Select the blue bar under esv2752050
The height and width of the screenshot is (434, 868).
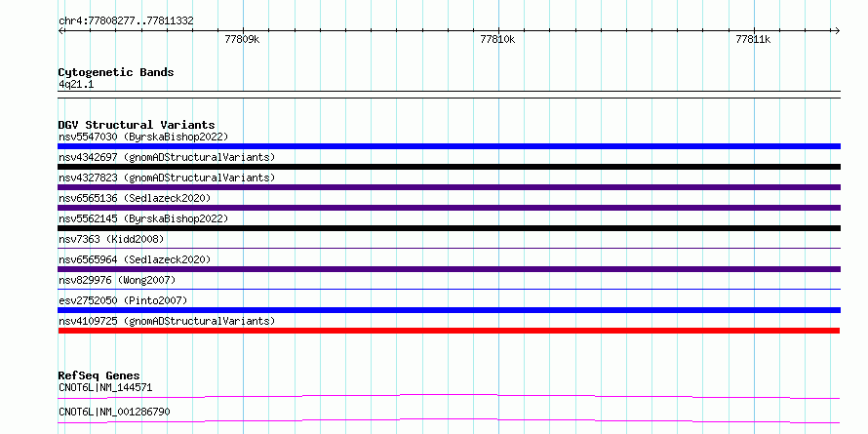point(449,310)
